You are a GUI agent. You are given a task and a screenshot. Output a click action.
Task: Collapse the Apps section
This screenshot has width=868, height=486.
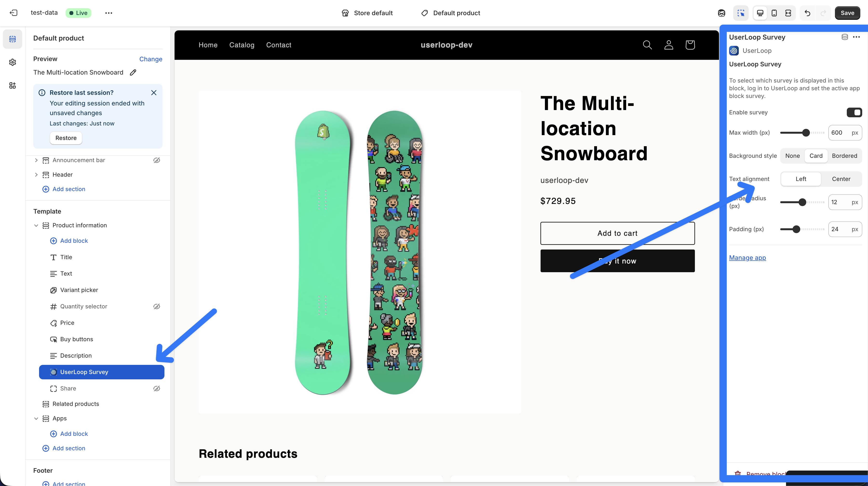click(36, 418)
